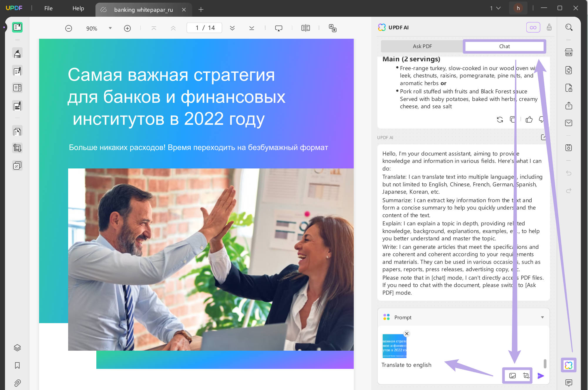Image resolution: width=588 pixels, height=390 pixels.
Task: Open the Convert PDF tool
Action: [569, 70]
